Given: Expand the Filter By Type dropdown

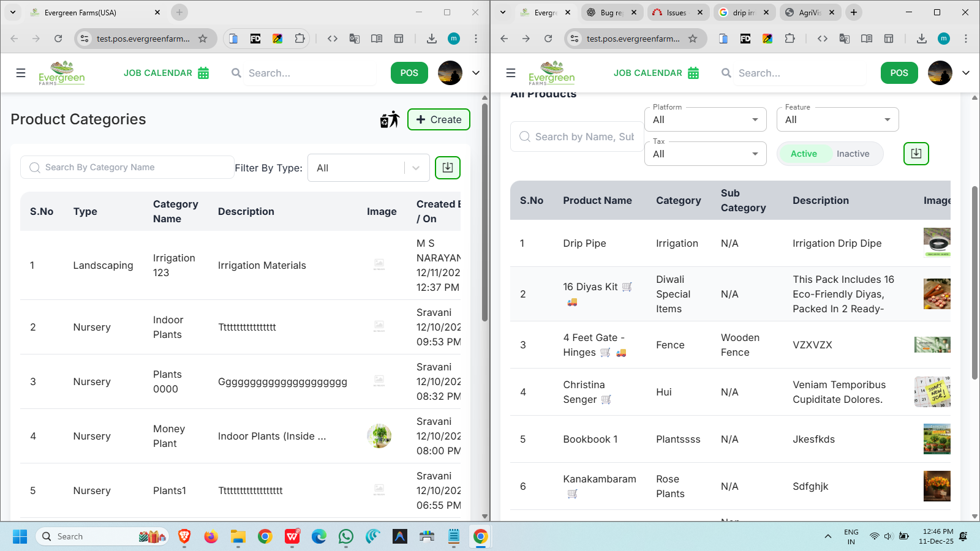Looking at the screenshot, I should click(x=368, y=168).
